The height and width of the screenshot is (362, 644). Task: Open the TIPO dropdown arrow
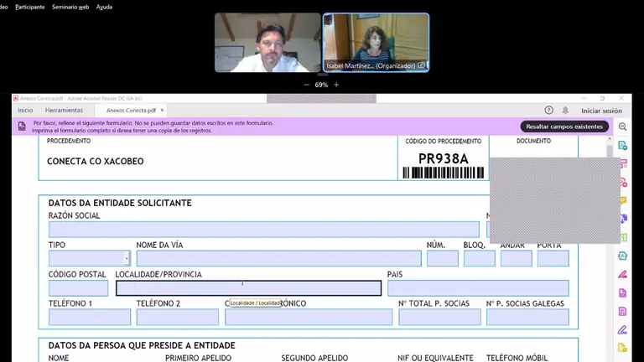click(x=127, y=259)
